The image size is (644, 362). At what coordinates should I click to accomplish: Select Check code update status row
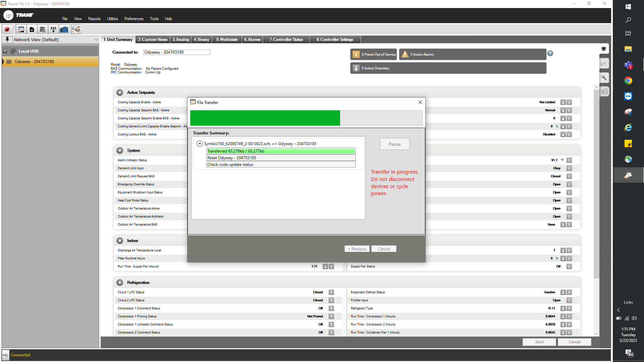pos(281,165)
